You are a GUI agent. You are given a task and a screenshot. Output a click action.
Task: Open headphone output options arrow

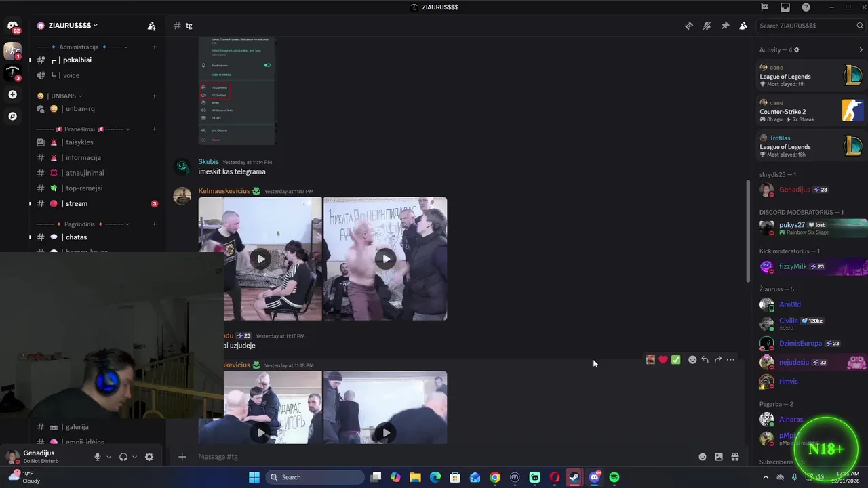134,457
